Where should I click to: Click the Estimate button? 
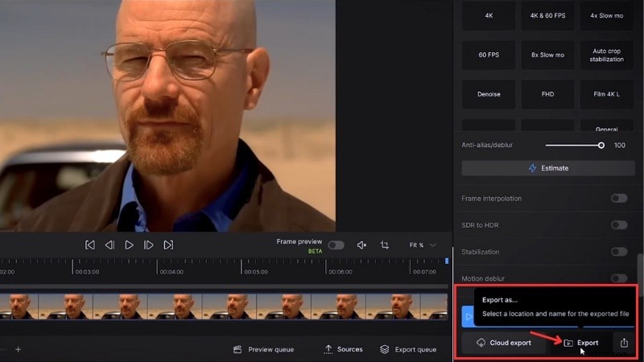548,168
